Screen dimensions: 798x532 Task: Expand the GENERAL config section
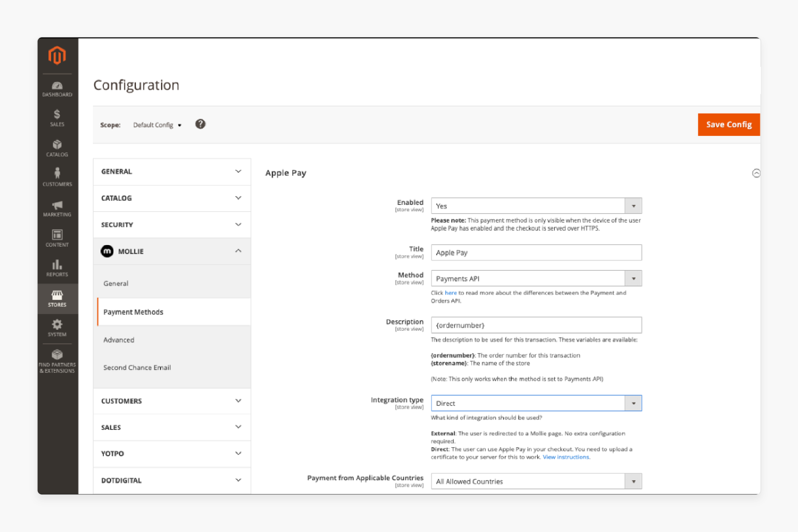point(172,172)
